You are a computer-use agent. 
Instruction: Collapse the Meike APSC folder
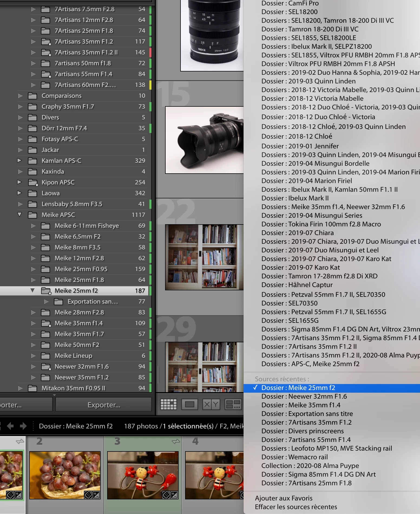click(x=19, y=214)
